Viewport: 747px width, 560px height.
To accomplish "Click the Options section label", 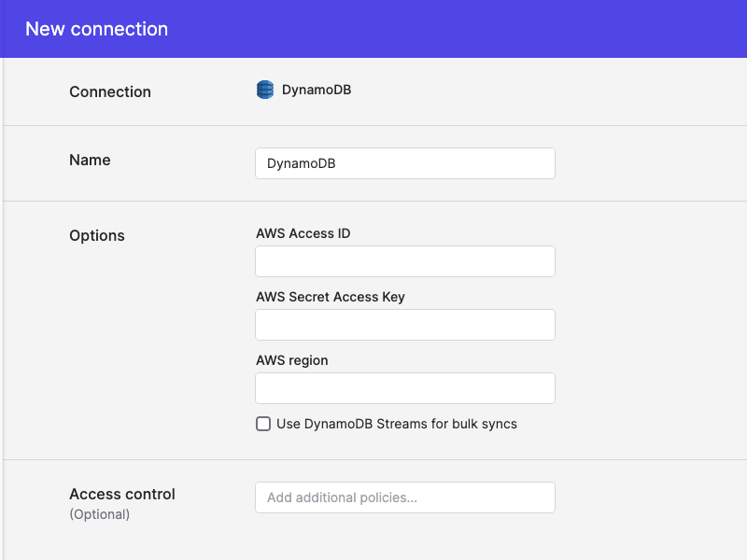I will 97,236.
